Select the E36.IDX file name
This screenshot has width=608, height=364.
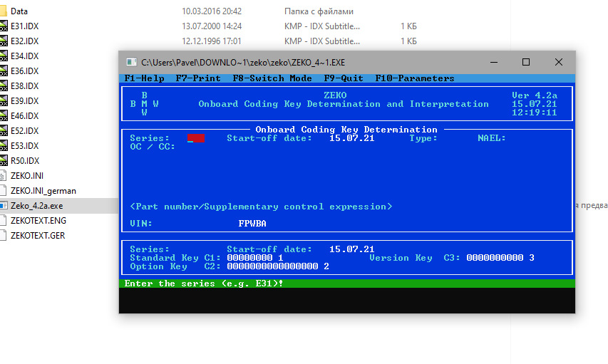click(x=24, y=71)
